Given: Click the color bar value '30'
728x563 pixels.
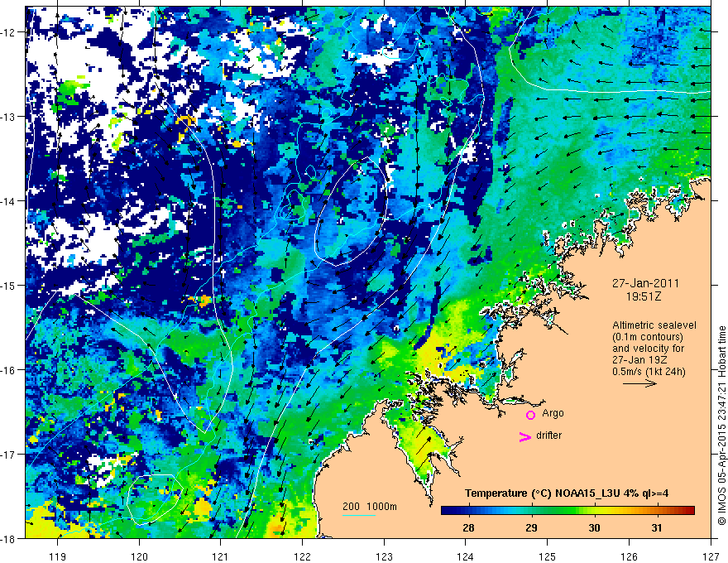Looking at the screenshot, I should click(594, 527).
